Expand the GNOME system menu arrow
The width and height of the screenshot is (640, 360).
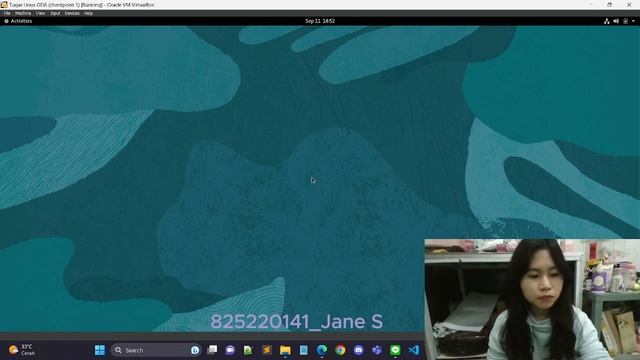633,21
